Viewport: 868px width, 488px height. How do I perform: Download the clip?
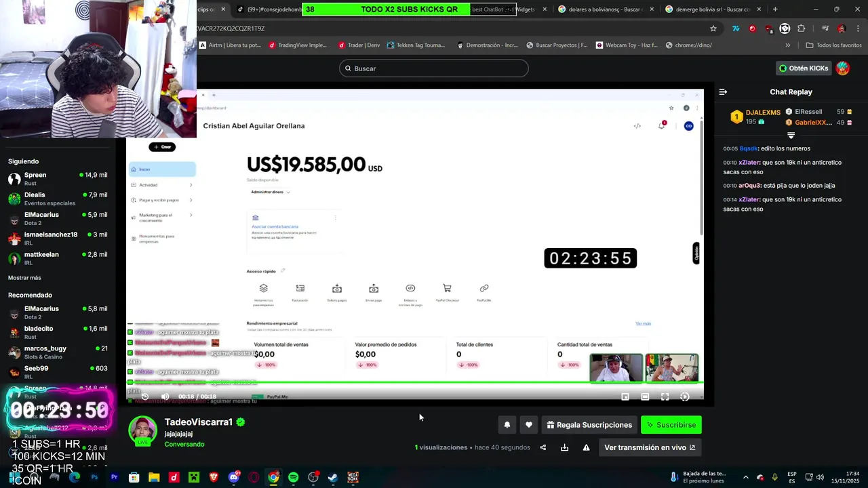564,447
